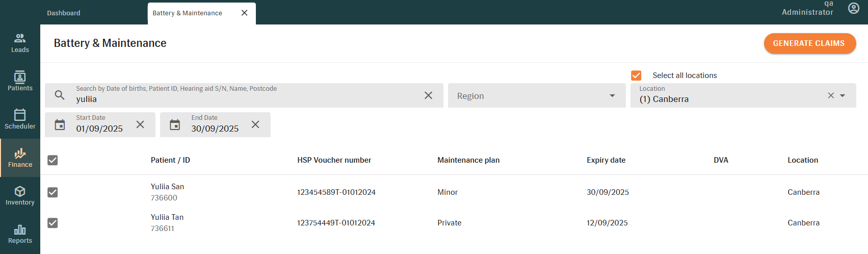868x254 pixels.
Task: Click the End Date calendar icon
Action: coord(175,125)
